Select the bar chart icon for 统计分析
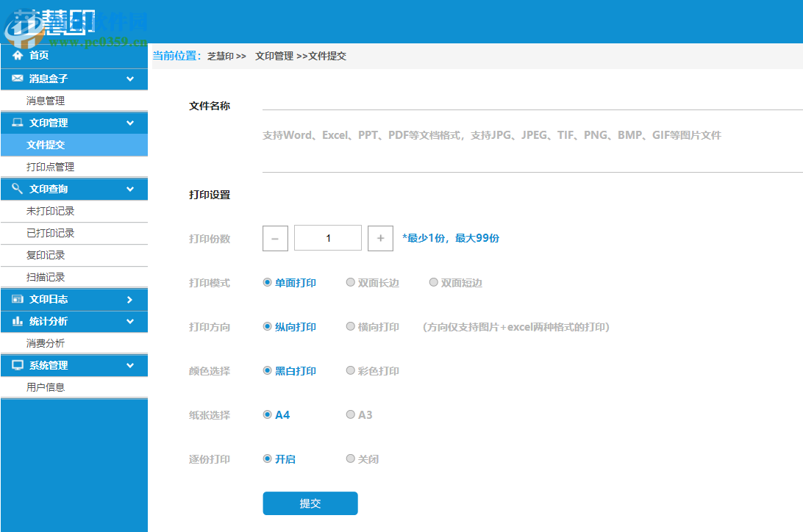 [16, 321]
